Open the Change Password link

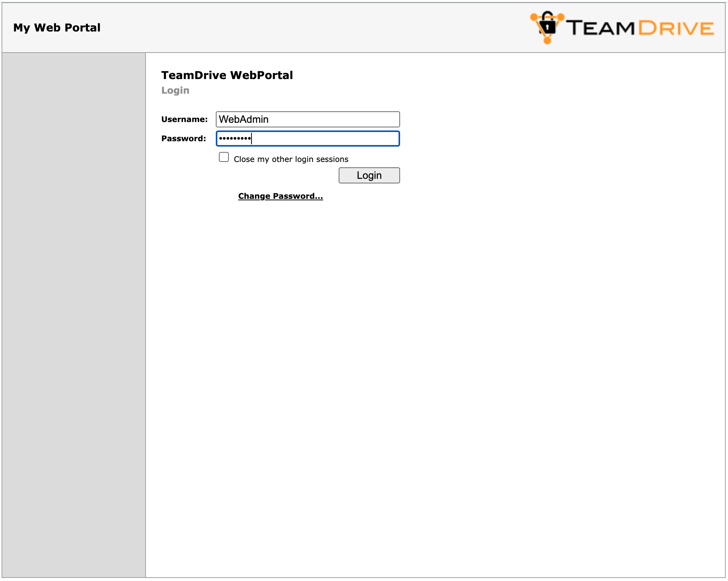280,196
